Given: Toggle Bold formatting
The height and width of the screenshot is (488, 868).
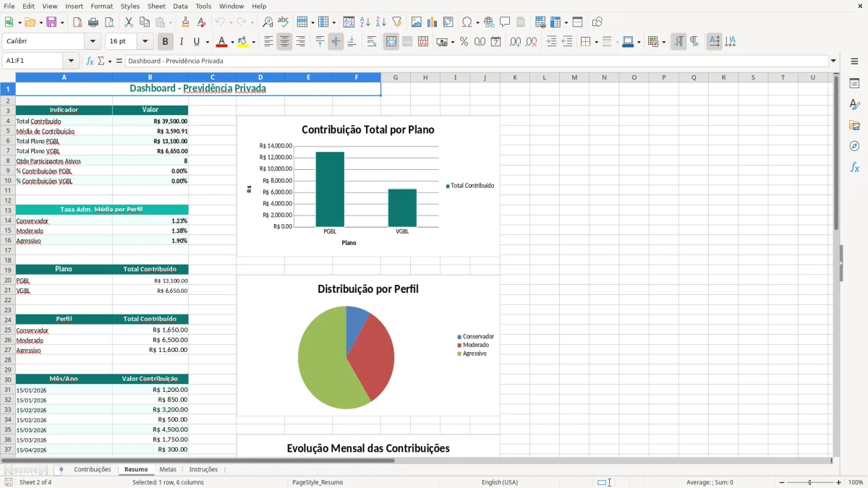Looking at the screenshot, I should [x=165, y=42].
